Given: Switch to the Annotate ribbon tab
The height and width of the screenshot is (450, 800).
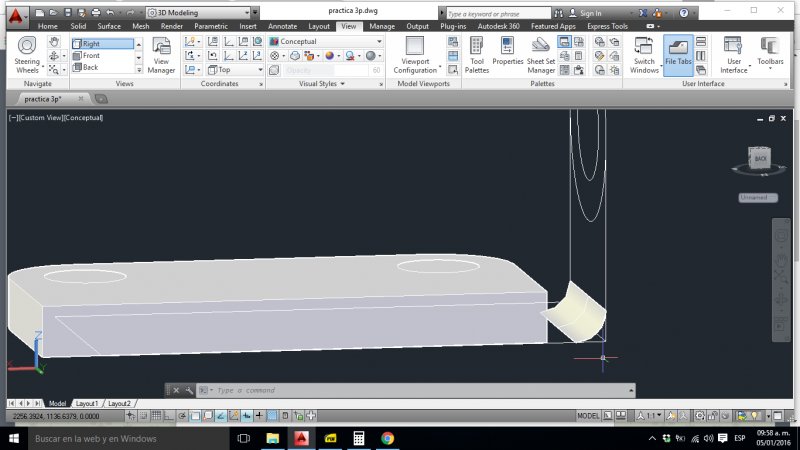Looking at the screenshot, I should [x=282, y=26].
